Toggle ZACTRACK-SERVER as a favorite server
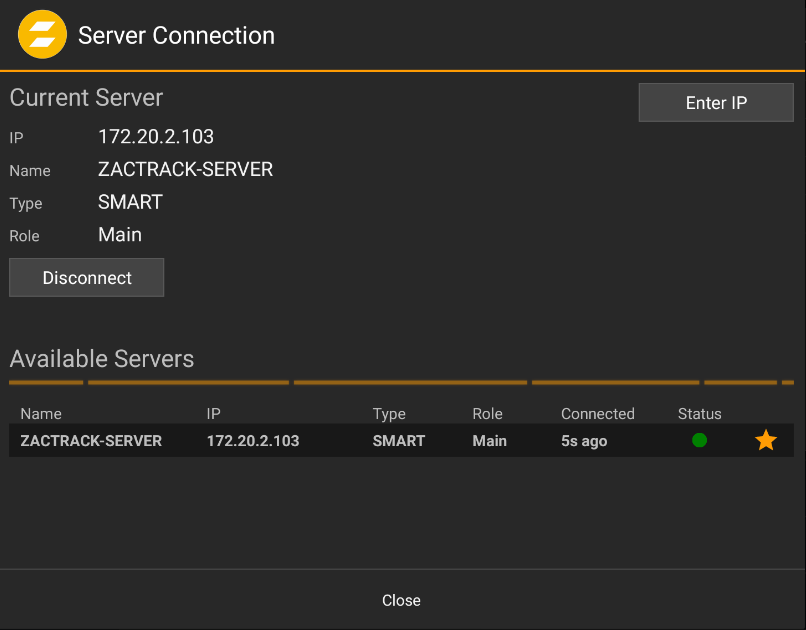The height and width of the screenshot is (630, 806). coord(765,440)
